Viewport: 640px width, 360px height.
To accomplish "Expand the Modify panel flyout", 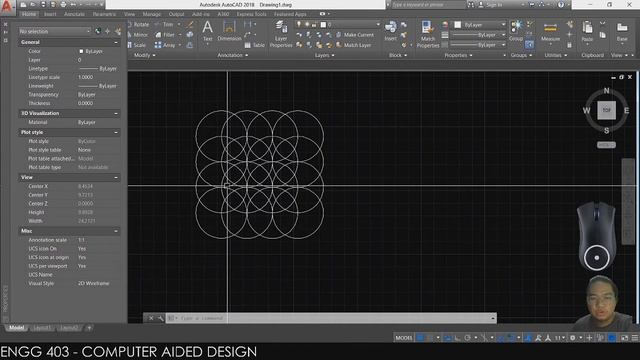I will pyautogui.click(x=145, y=55).
